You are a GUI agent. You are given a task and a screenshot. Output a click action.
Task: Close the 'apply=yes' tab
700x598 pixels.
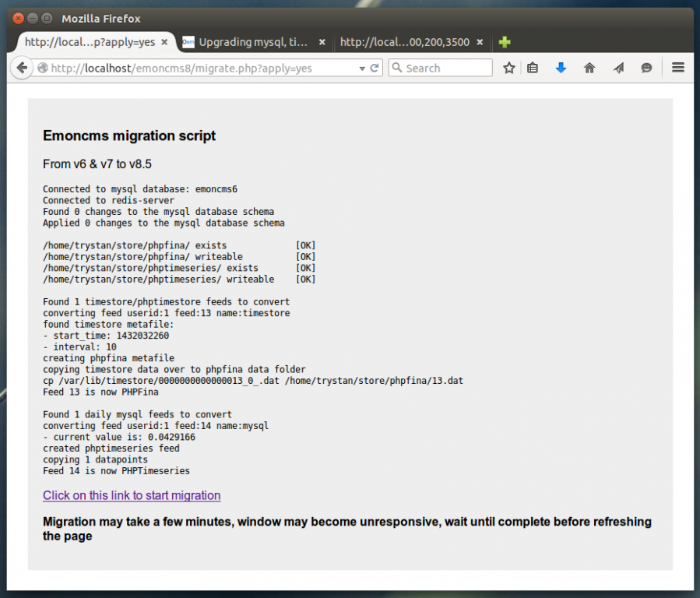tap(164, 42)
